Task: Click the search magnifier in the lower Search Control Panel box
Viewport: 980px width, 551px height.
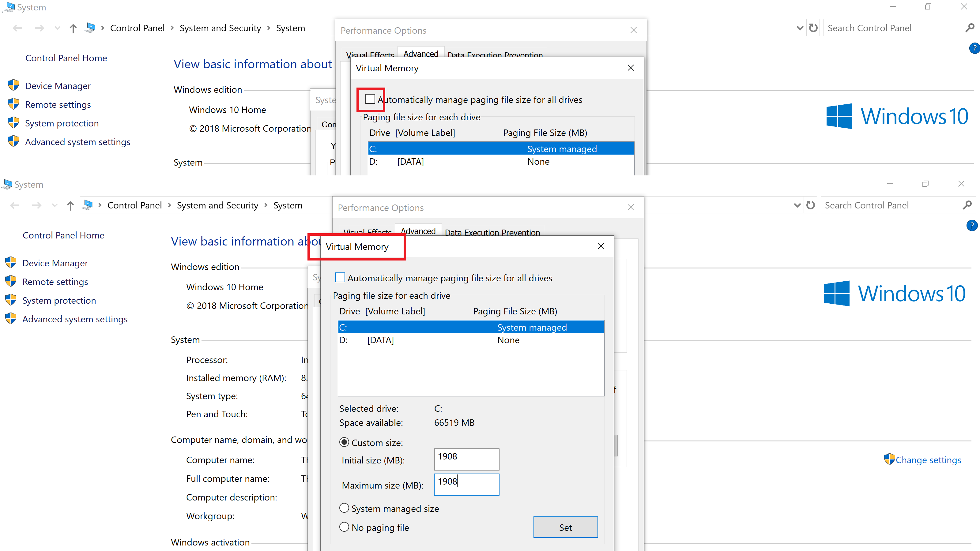Action: [x=967, y=205]
